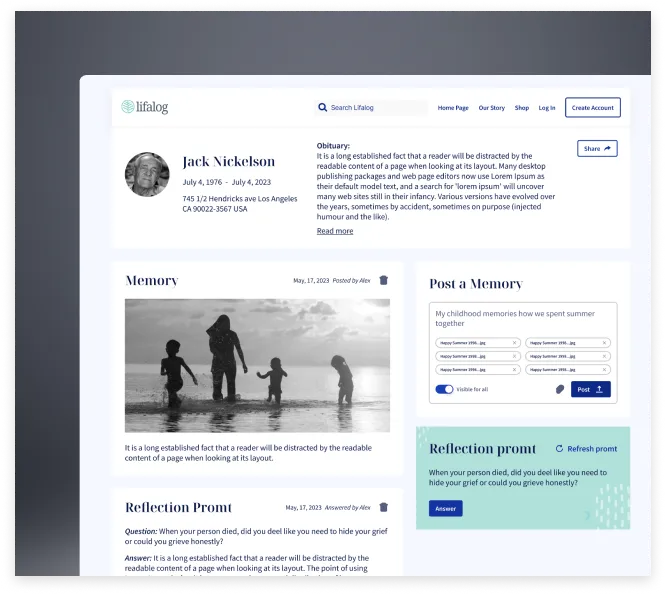Remove the top attachment in right column
Viewport: 666px width, 595px height.
tap(604, 342)
